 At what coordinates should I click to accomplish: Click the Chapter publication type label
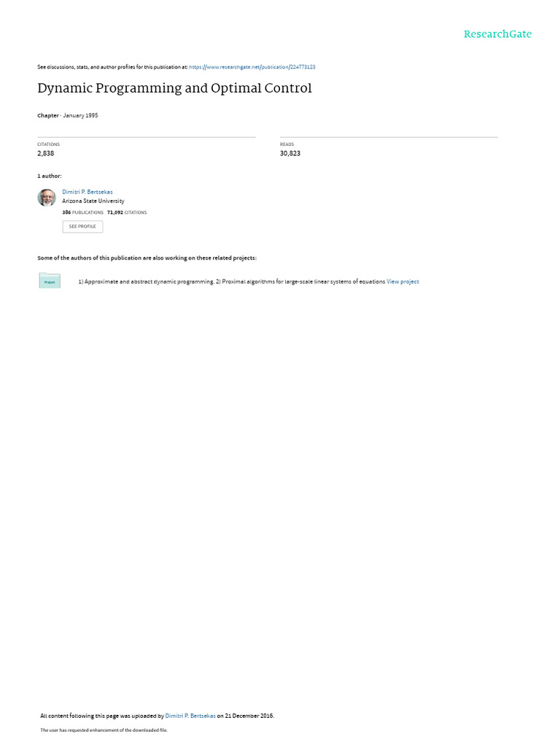[x=48, y=115]
